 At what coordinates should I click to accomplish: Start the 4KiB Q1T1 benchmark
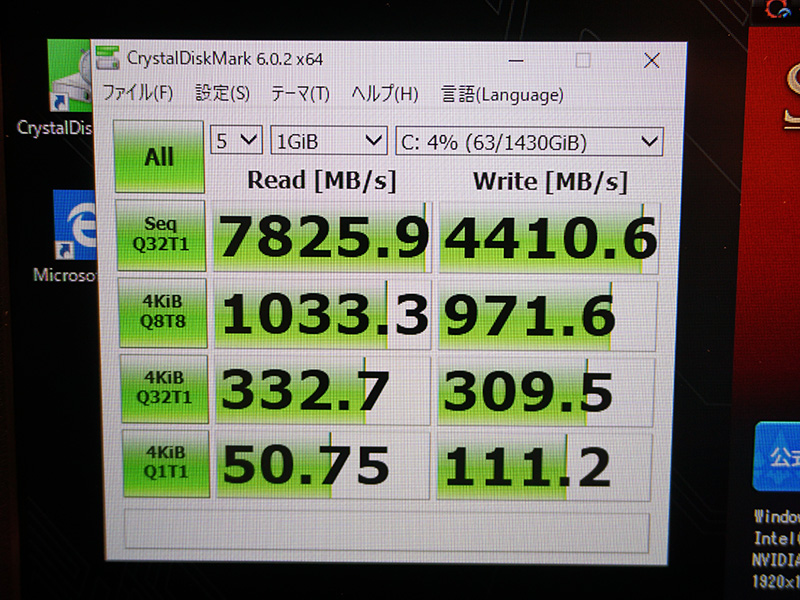click(166, 463)
